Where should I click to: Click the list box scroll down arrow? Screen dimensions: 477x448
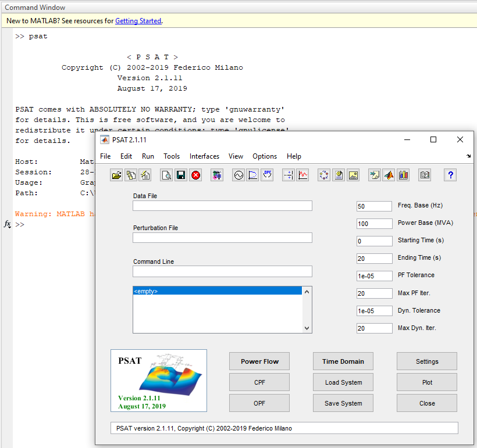(307, 328)
